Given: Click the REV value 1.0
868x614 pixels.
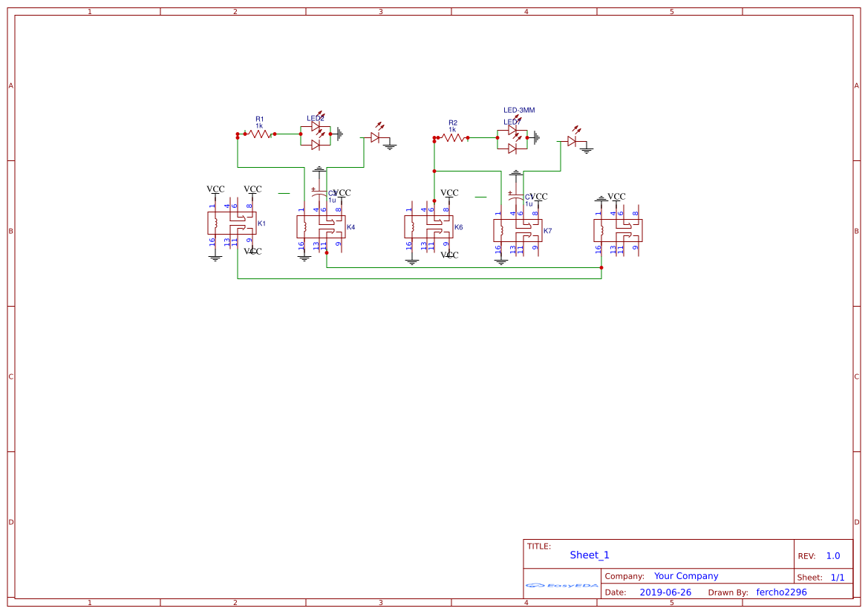Looking at the screenshot, I should click(832, 556).
